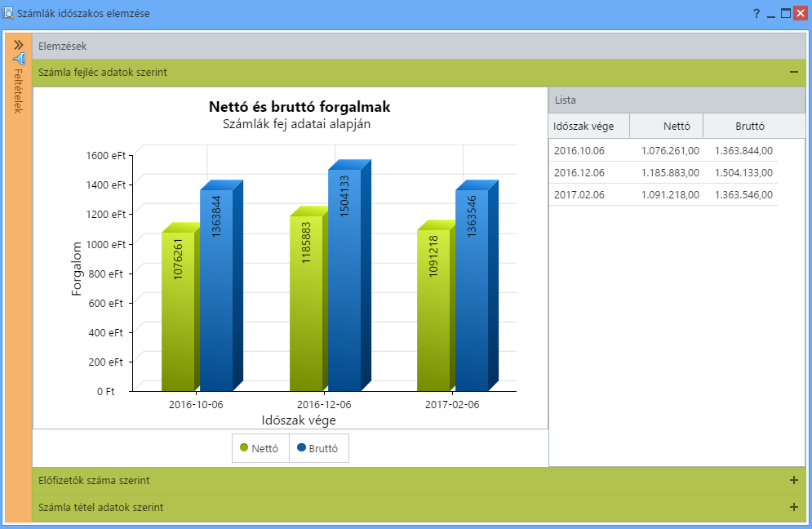The height and width of the screenshot is (529, 812).
Task: Click the 0 Ft axis label
Action: (105, 392)
